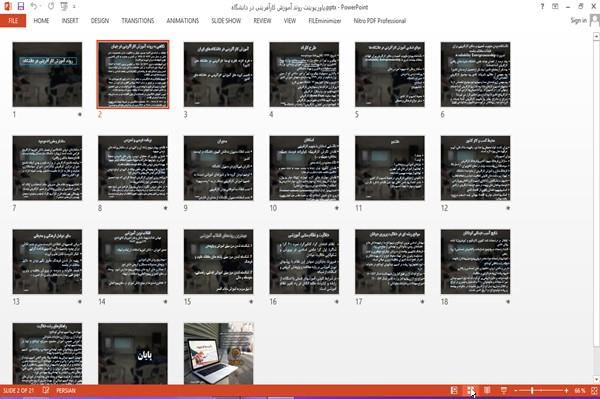Click the Redo icon in title bar
Image resolution: width=600 pixels, height=399 pixels.
[51, 6]
